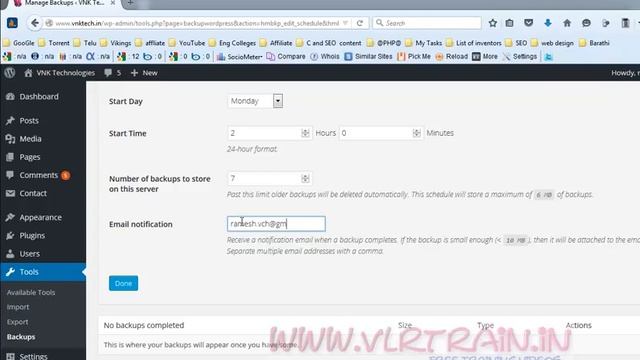Click the Reload item in SEO toolbar
Screen dimensions: 640x360
tap(452, 57)
